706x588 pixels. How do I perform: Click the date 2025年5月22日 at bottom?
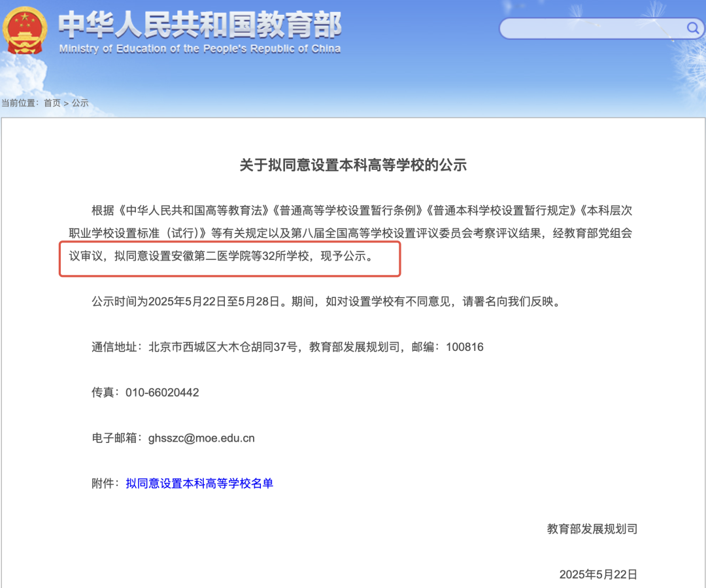coord(598,574)
